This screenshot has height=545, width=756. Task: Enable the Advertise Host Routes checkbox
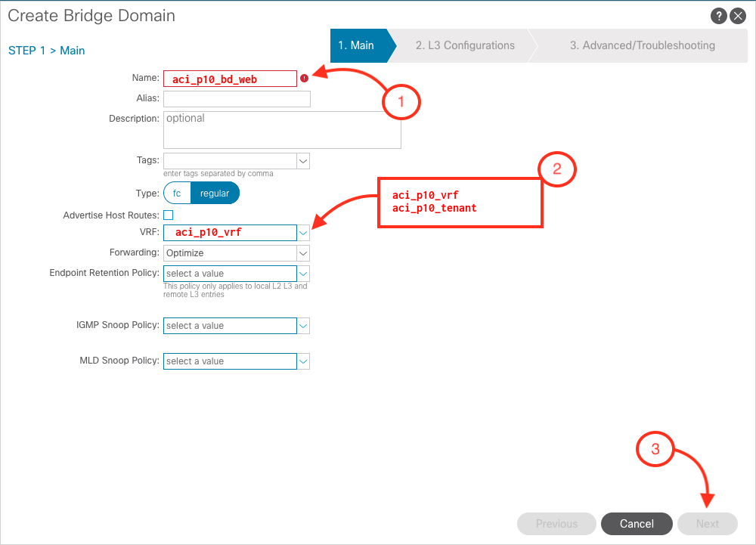coord(168,215)
